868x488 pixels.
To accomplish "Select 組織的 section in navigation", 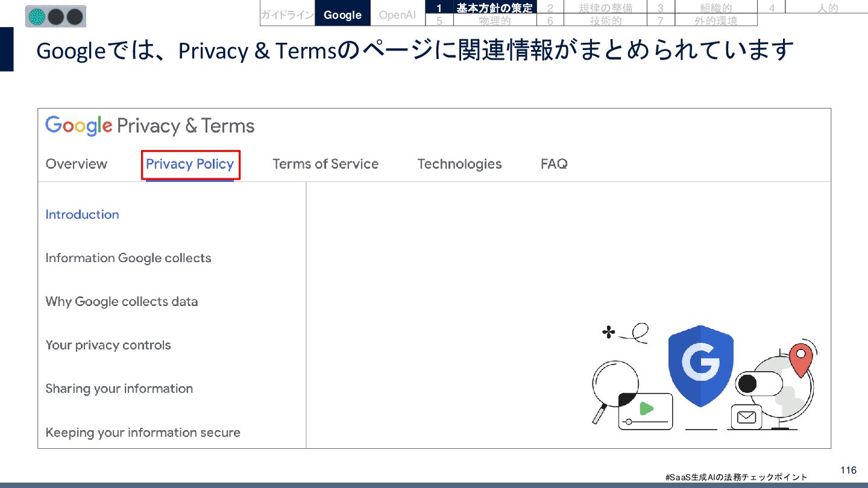I will click(x=716, y=8).
